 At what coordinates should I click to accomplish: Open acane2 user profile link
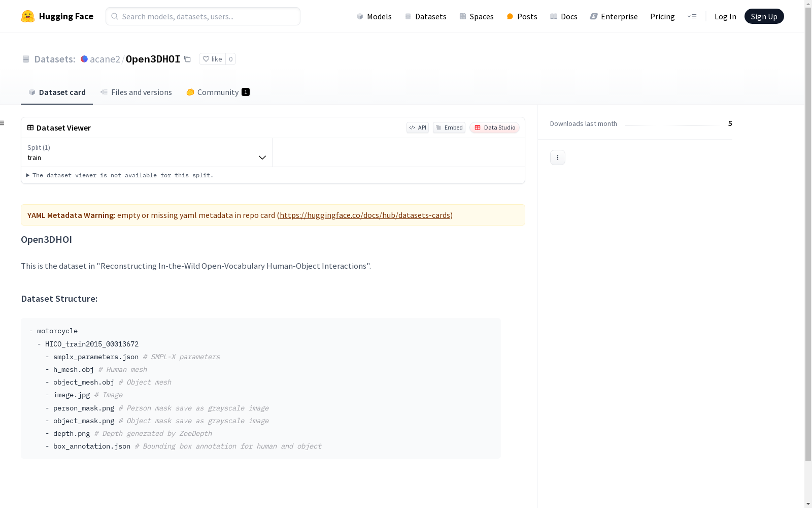[105, 59]
